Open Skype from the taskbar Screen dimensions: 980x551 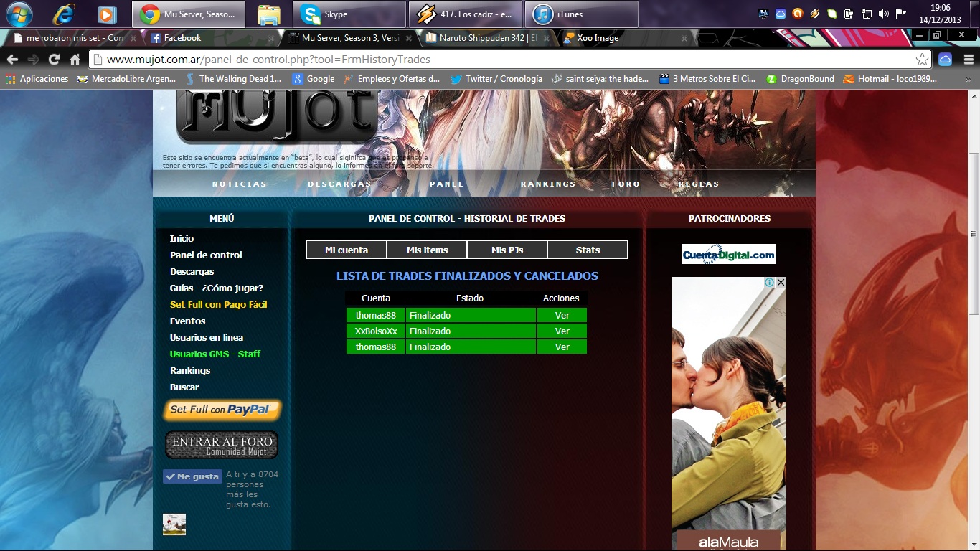[x=349, y=14]
